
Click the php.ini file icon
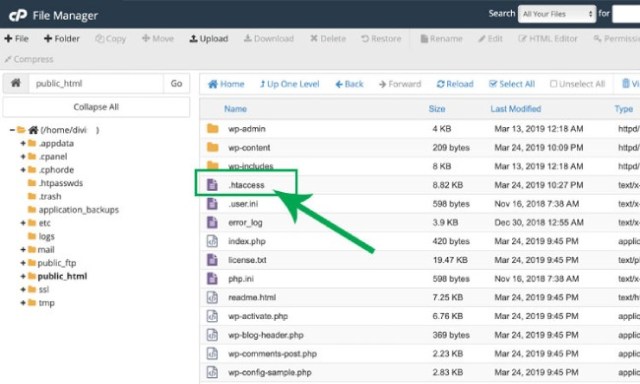212,279
